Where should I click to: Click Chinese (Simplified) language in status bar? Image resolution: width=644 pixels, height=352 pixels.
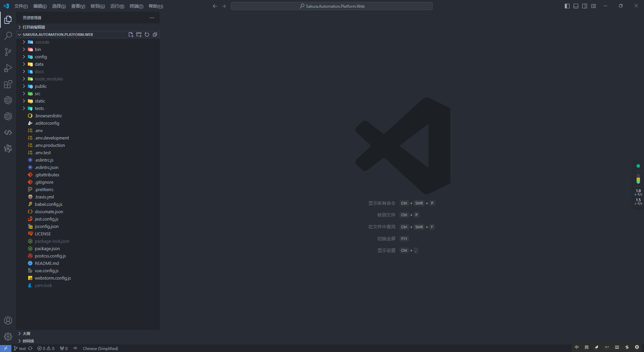point(100,348)
